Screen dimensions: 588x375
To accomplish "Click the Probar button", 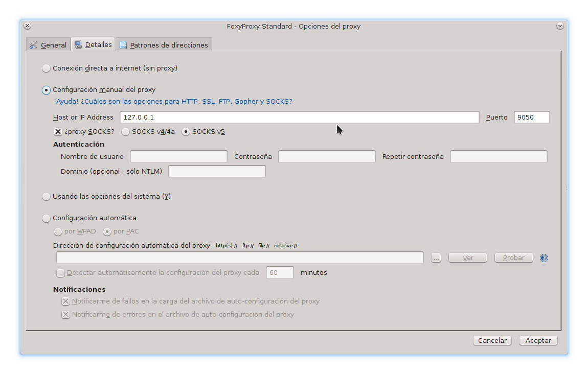I will coord(513,257).
